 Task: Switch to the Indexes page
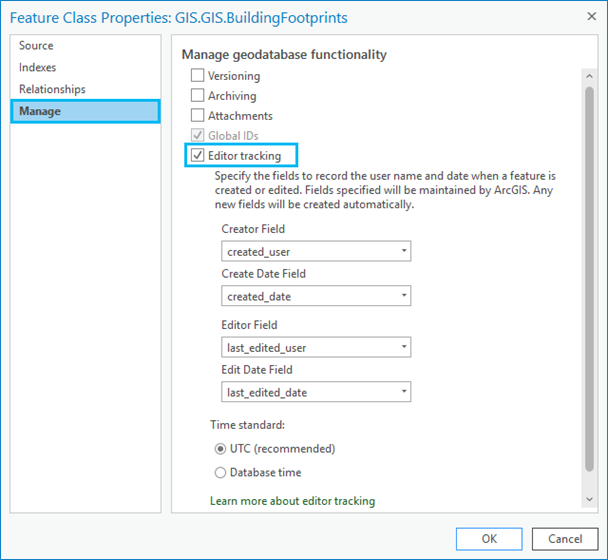point(38,68)
